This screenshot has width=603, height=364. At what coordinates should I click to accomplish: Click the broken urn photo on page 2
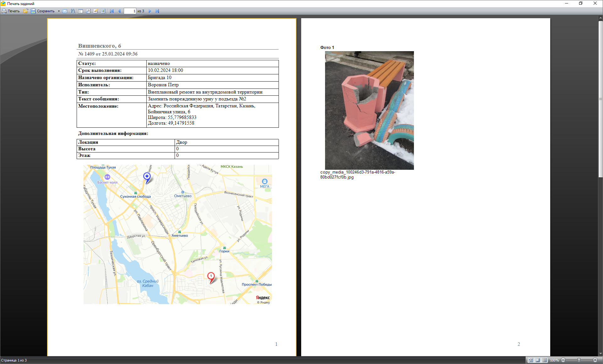369,110
